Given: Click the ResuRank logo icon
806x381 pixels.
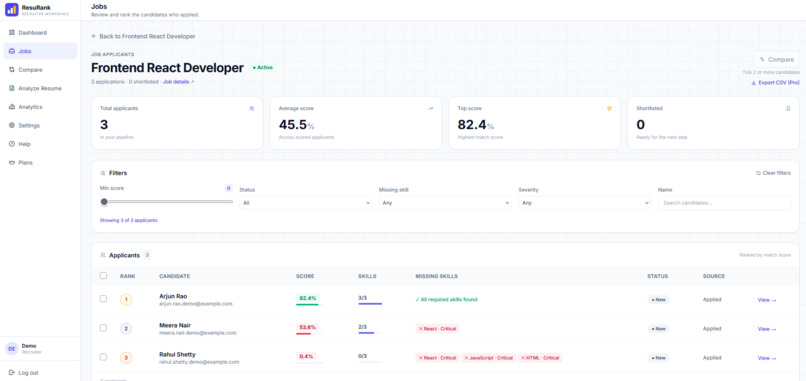Looking at the screenshot, I should (x=11, y=10).
